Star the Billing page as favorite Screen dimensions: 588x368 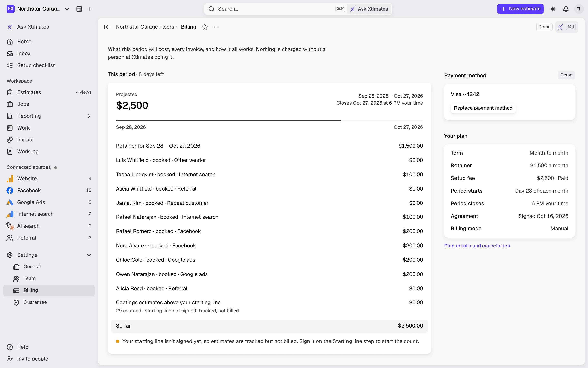205,27
